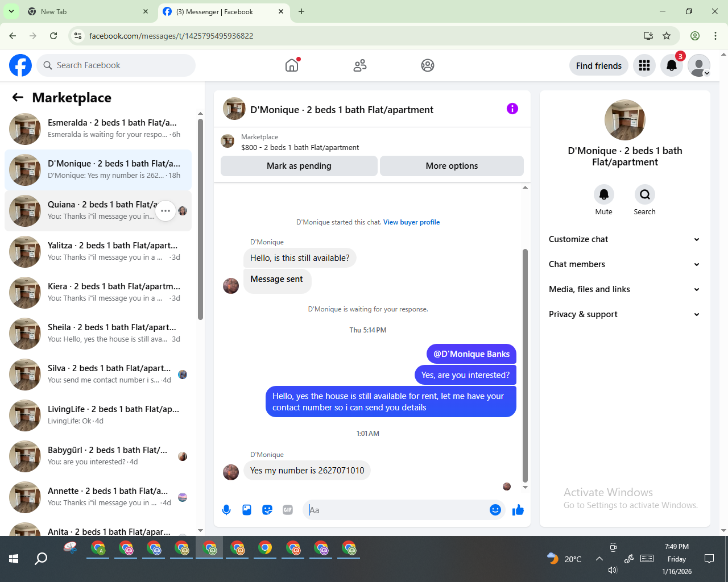
Task: Click the Facebook logo icon
Action: point(20,65)
